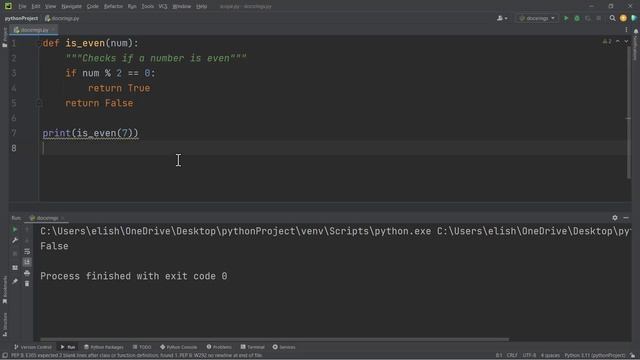Click the JetBrains Toolbox icon at far right
Image resolution: width=640 pixels, height=360 pixels.
[634, 18]
